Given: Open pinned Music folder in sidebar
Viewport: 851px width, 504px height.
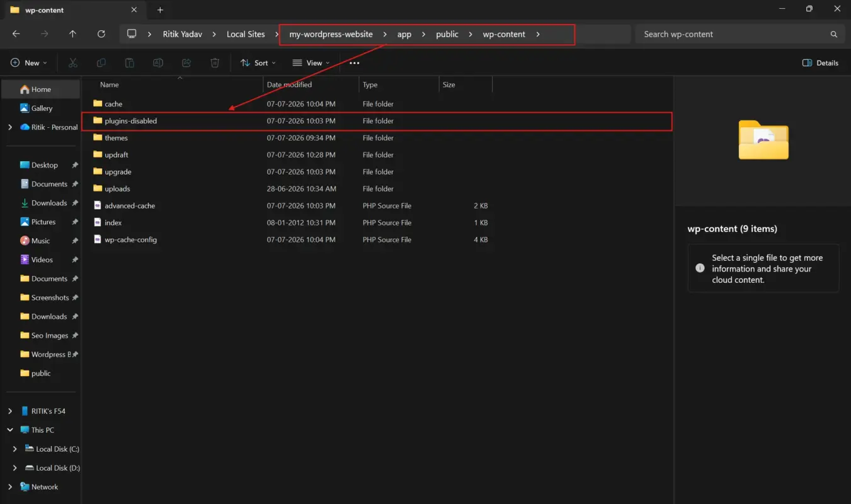Looking at the screenshot, I should [40, 241].
